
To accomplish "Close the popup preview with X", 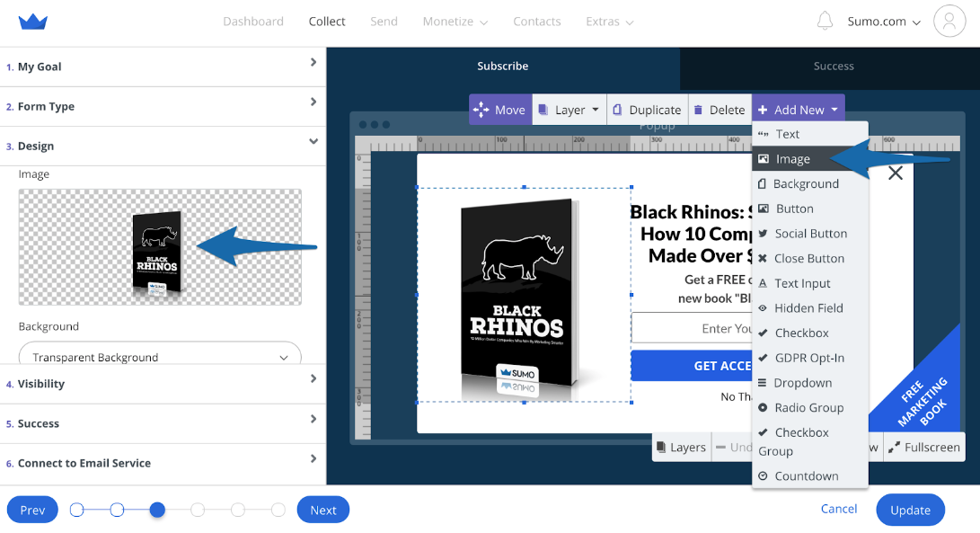I will pos(896,173).
